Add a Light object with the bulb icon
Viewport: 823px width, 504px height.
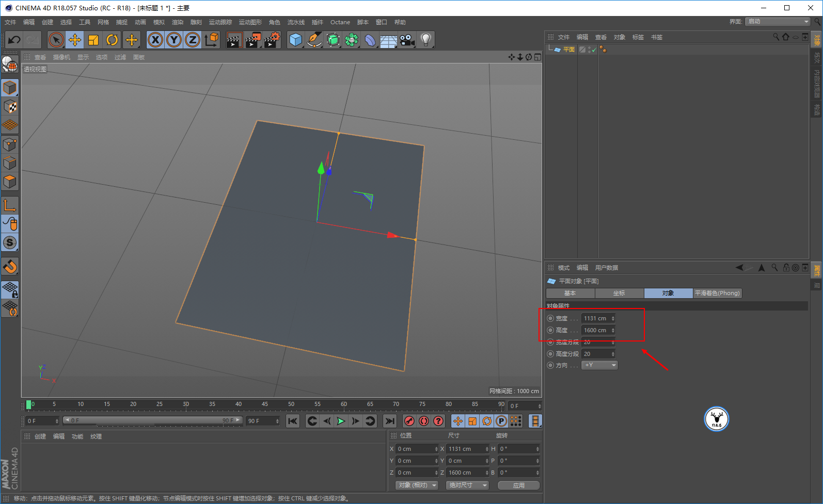[426, 40]
